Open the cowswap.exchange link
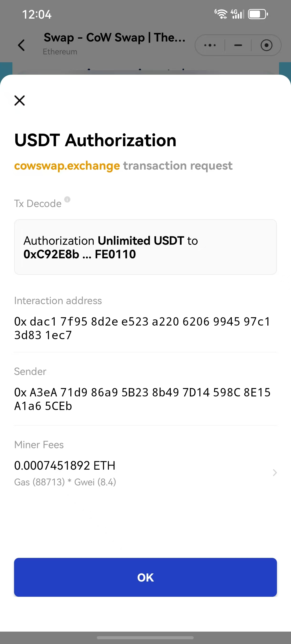This screenshot has width=291, height=644. pos(67,166)
